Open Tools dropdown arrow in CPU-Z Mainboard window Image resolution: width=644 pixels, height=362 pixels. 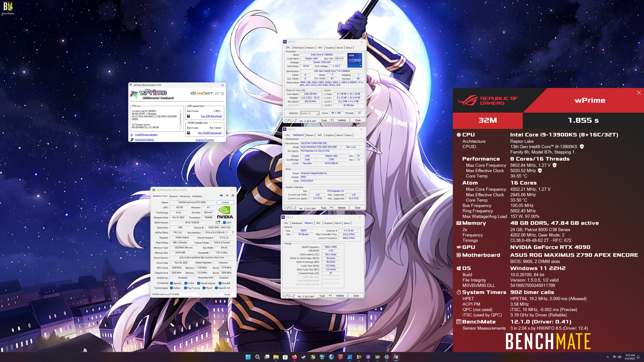coord(331,208)
